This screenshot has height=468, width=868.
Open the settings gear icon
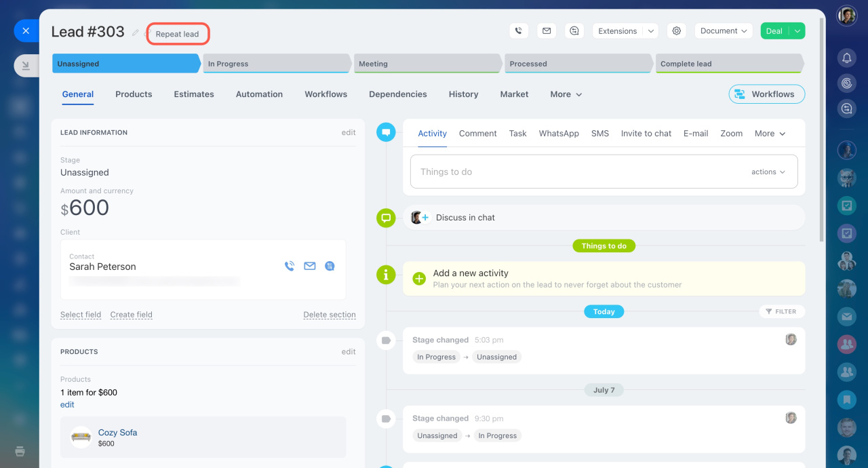(675, 31)
